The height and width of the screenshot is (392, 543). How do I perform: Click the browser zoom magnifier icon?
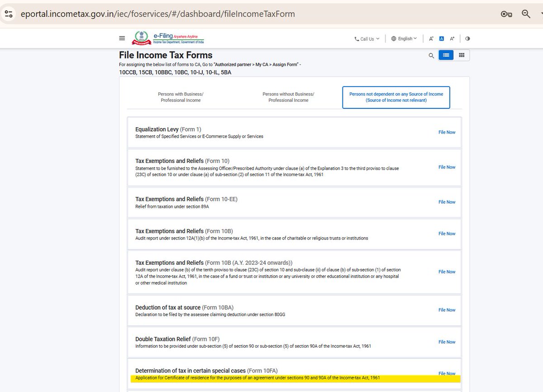click(x=526, y=14)
